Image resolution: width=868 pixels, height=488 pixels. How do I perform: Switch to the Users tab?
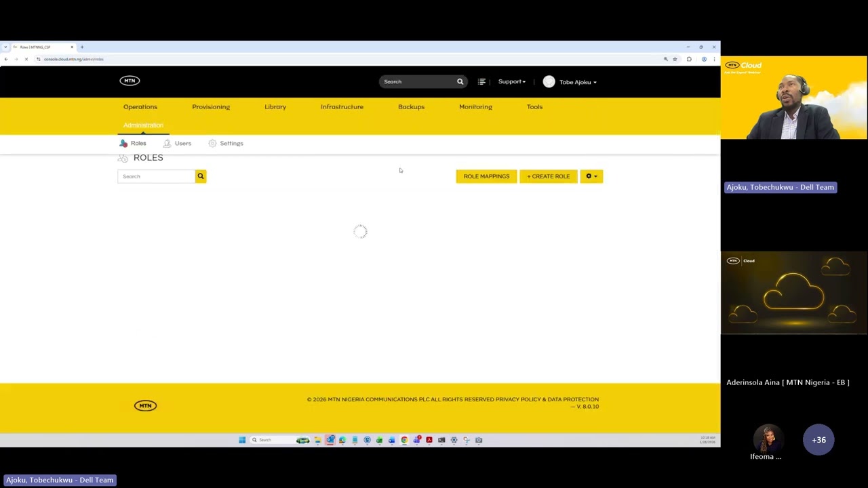click(x=177, y=143)
